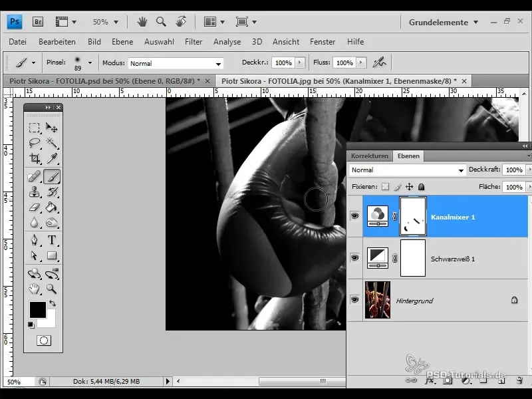
Task: Select the Magic Wand tool
Action: [52, 143]
